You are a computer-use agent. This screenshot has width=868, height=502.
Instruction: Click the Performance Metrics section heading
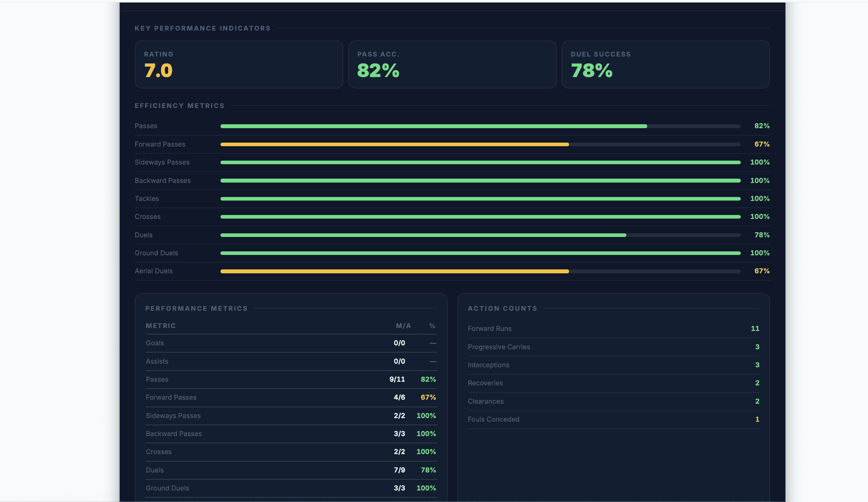click(196, 309)
